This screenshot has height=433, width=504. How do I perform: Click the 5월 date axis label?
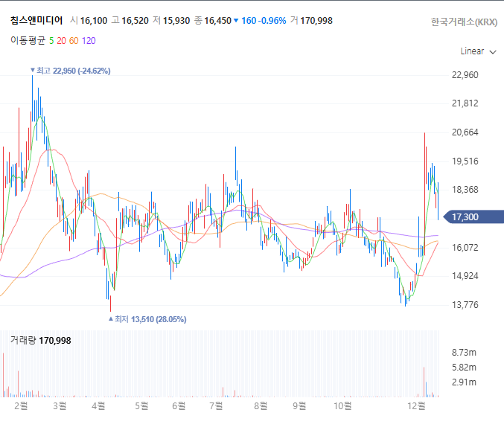point(141,405)
